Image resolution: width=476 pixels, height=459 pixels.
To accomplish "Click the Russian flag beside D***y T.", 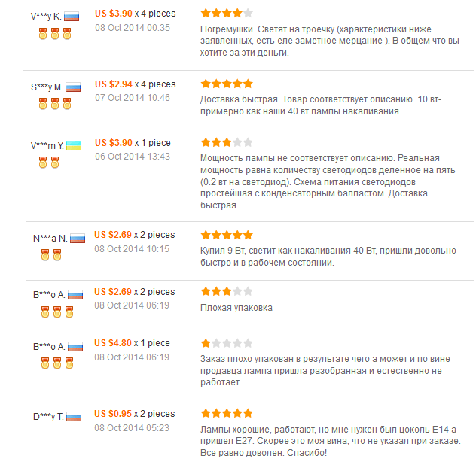I will (x=74, y=416).
